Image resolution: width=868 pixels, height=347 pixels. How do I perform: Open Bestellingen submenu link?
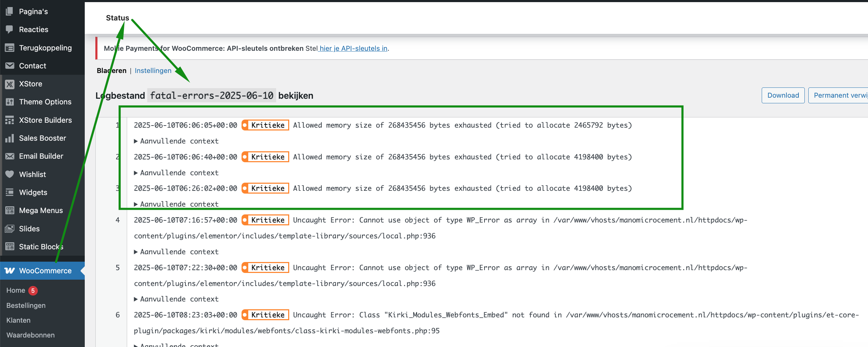coord(26,305)
